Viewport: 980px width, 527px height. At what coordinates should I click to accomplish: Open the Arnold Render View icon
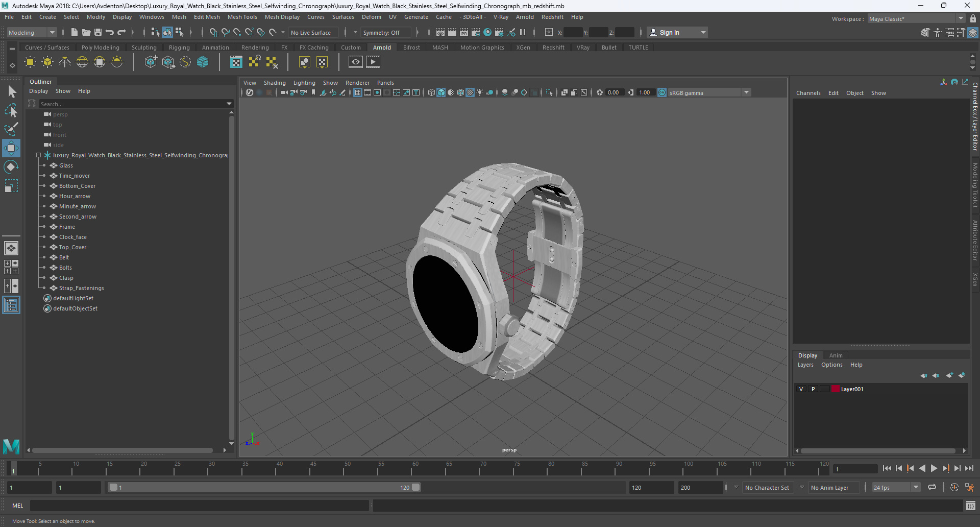[x=356, y=62]
